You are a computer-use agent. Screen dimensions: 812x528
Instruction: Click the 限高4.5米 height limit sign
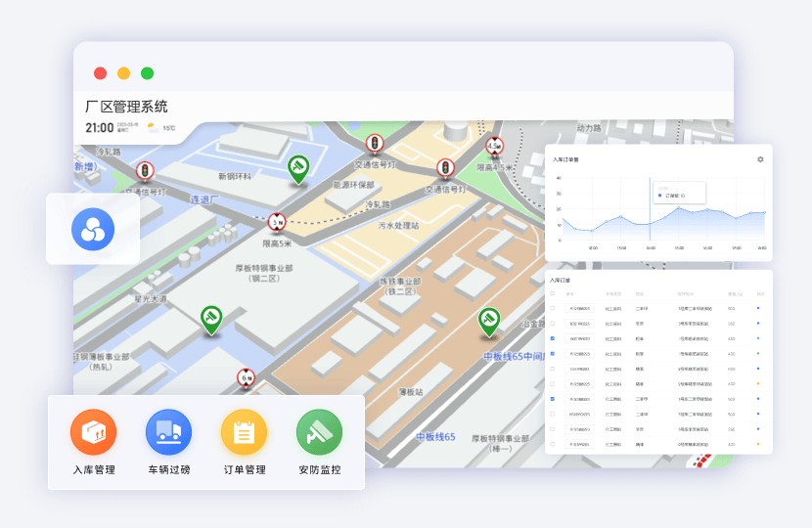[x=494, y=147]
